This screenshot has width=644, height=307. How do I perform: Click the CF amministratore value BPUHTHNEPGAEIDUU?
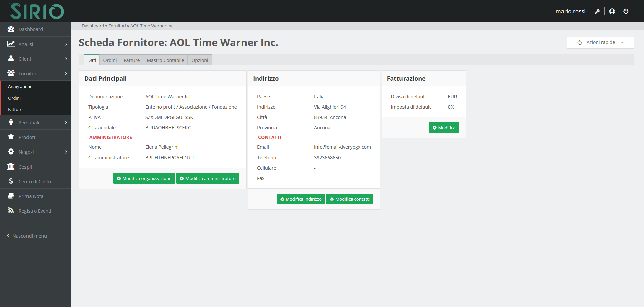169,158
